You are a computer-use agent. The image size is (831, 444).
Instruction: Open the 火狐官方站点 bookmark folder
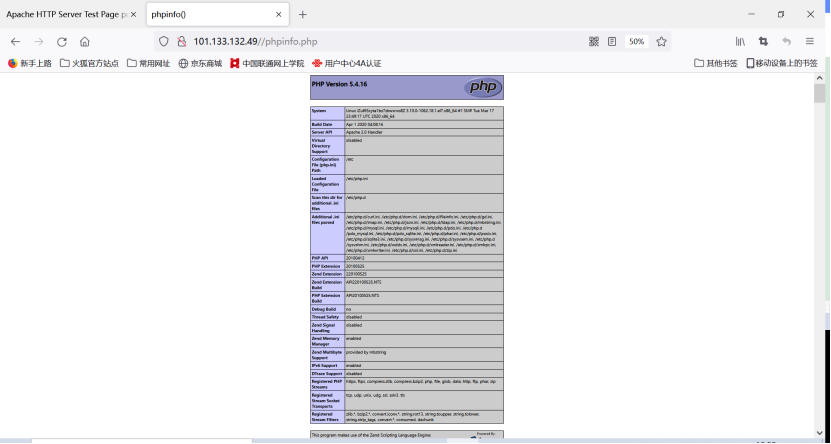pyautogui.click(x=89, y=63)
